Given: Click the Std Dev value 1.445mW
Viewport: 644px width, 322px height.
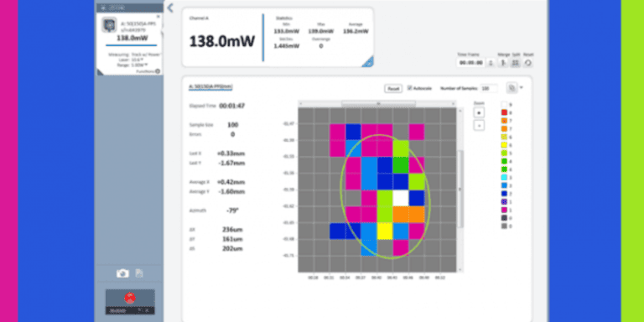Looking at the screenshot, I should 287,45.
